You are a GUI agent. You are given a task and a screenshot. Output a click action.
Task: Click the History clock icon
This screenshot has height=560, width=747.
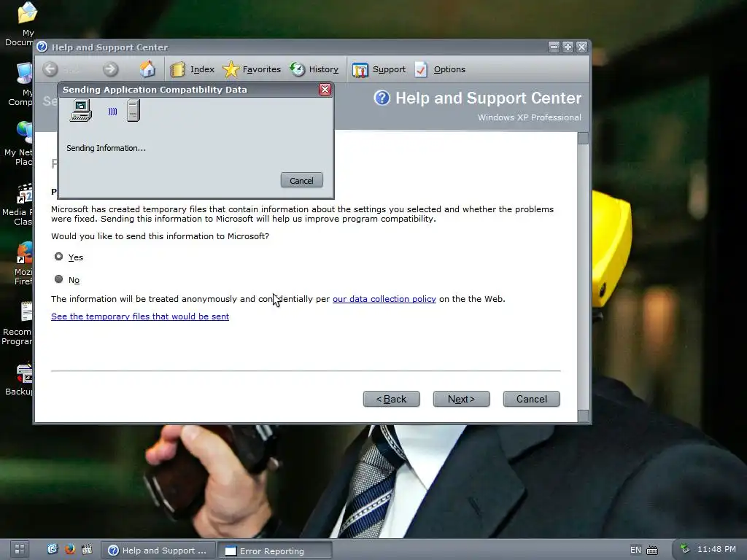(298, 69)
